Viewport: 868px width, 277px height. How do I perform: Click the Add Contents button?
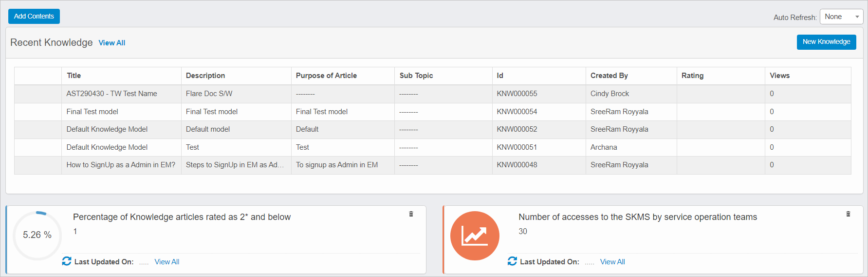coord(34,16)
